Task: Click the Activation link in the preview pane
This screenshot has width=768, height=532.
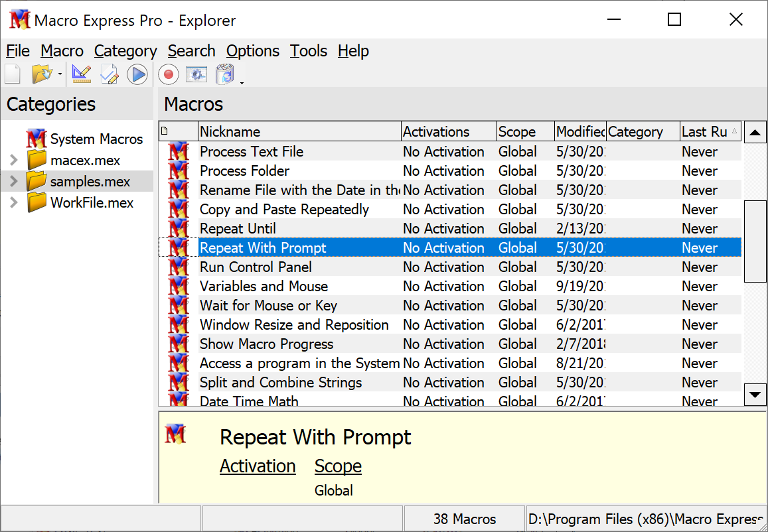Action: [258, 466]
